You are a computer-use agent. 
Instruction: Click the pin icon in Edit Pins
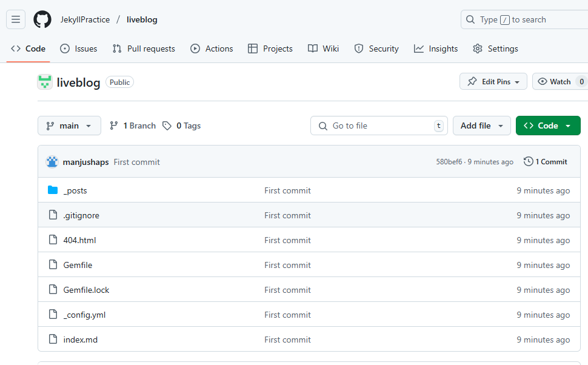point(472,81)
